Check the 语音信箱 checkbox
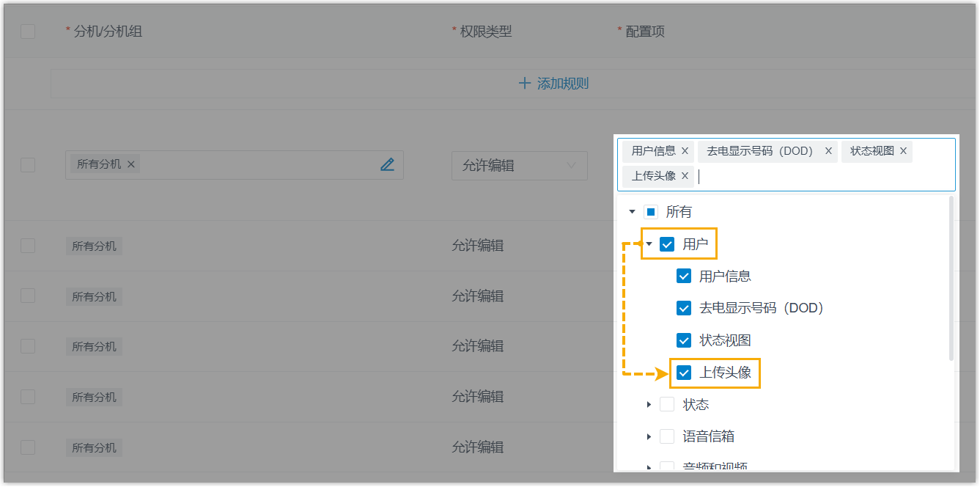This screenshot has width=980, height=487. tap(667, 437)
